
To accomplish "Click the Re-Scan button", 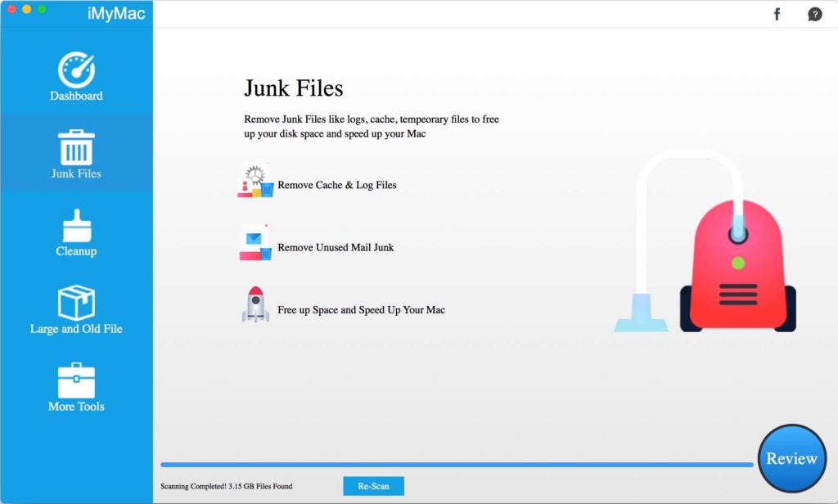I will 373,486.
